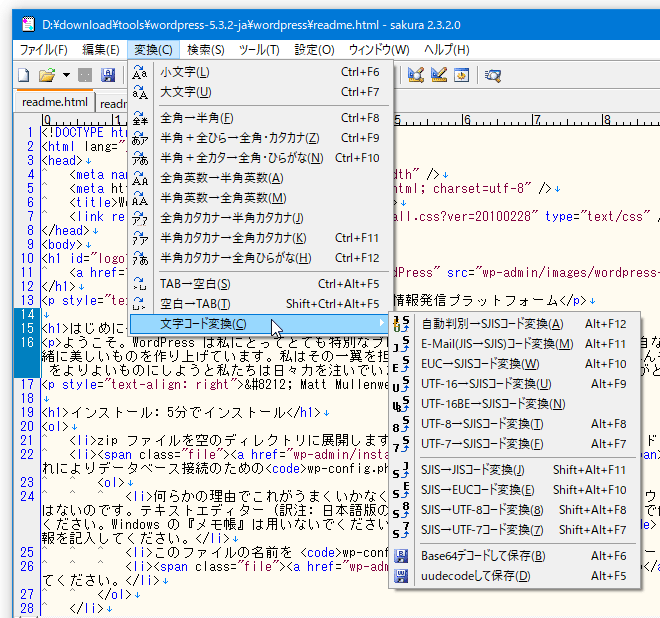
Task: Click the pencil-and-ruler toolbar icon
Action: 439,75
